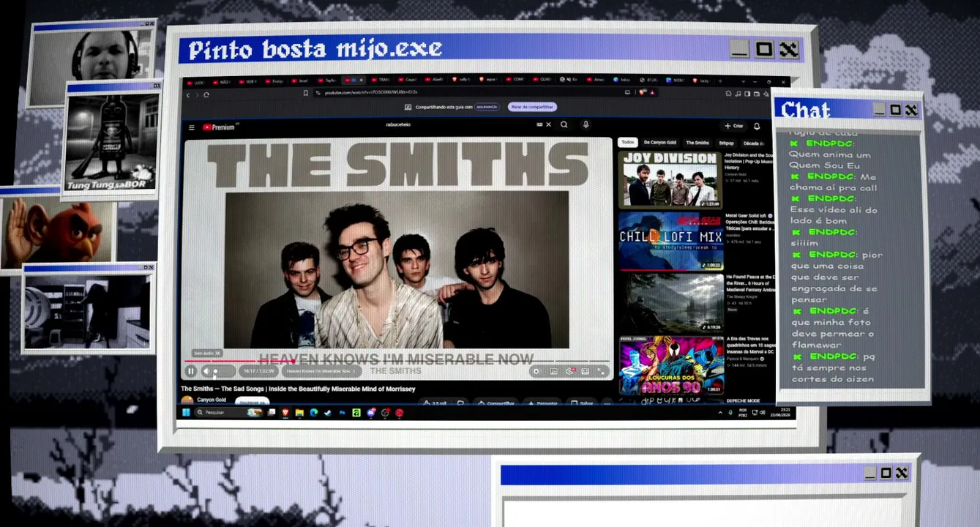Screen dimensions: 980x527
Task: Bookmark the page with the bookmark icon
Action: (306, 93)
